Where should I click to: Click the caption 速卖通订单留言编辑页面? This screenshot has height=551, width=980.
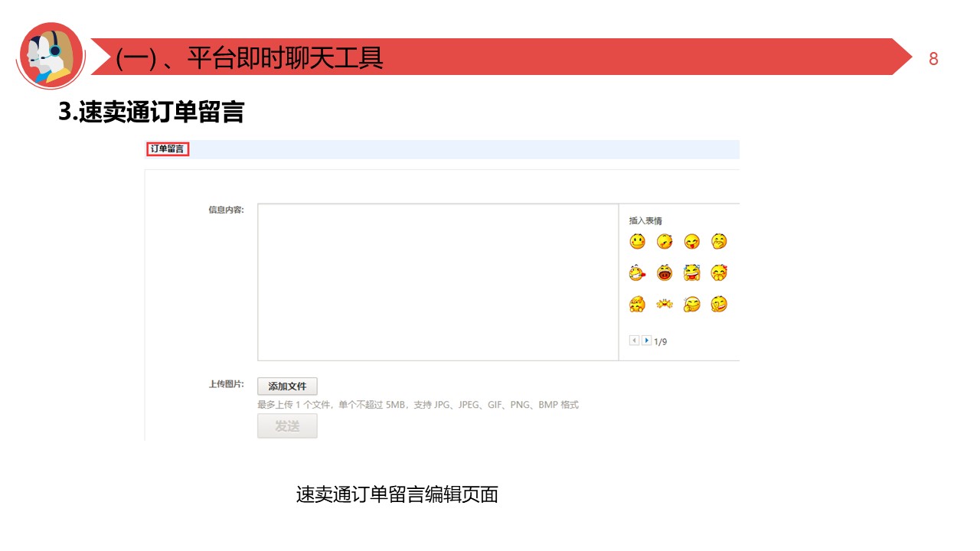click(x=397, y=494)
